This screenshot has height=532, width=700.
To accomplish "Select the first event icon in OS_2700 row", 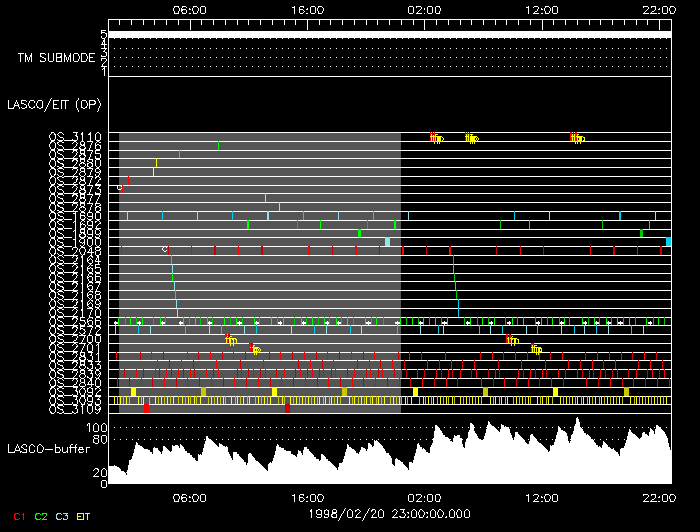I will 231,340.
